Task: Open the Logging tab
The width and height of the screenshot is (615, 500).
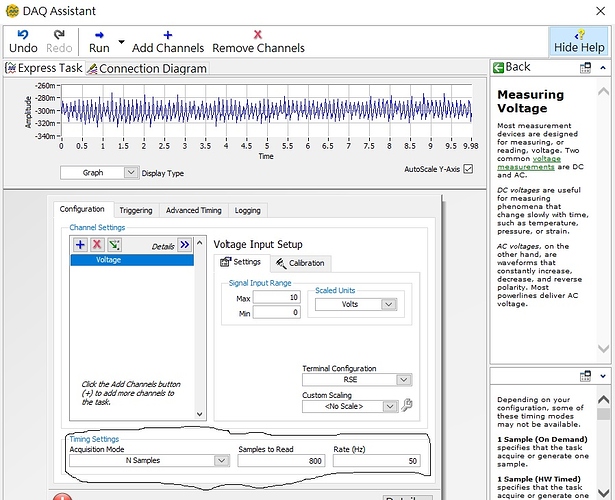Action: [x=247, y=211]
